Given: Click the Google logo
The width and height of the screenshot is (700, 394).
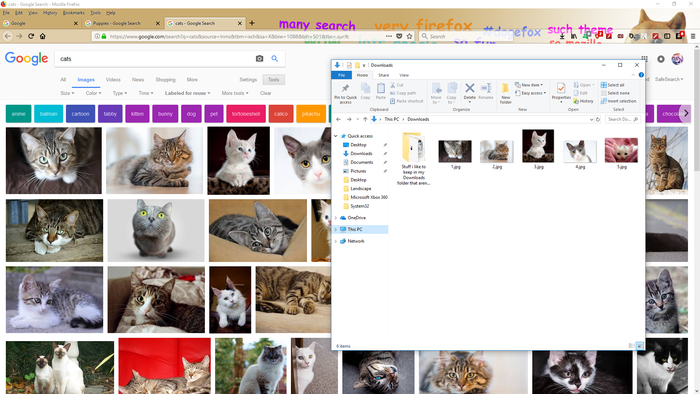Looking at the screenshot, I should pyautogui.click(x=26, y=58).
